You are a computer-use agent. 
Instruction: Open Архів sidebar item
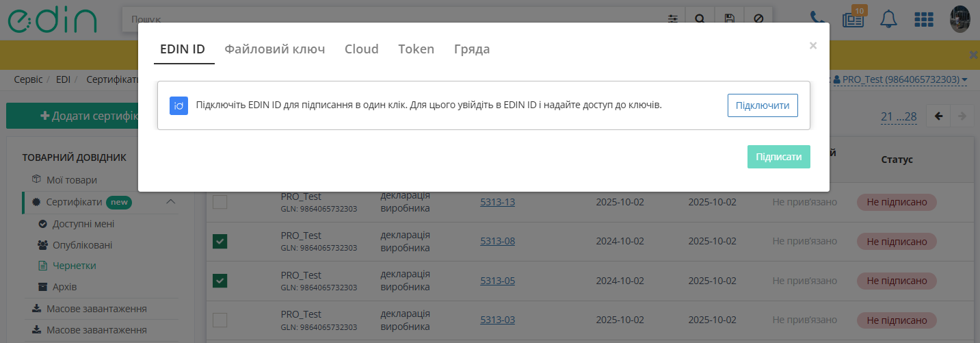coord(65,286)
